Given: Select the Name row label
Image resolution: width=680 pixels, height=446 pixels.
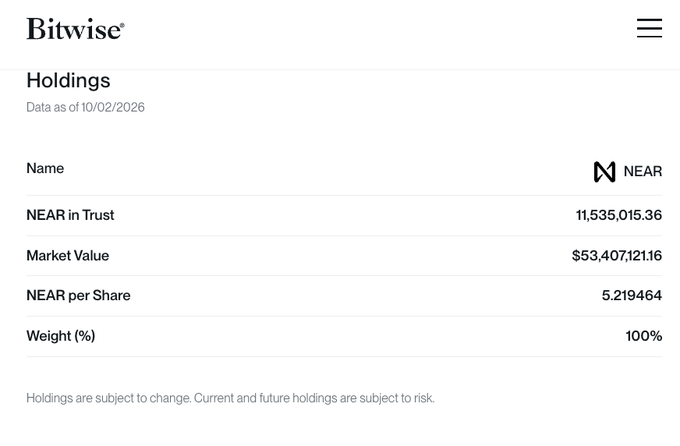Looking at the screenshot, I should 45,168.
